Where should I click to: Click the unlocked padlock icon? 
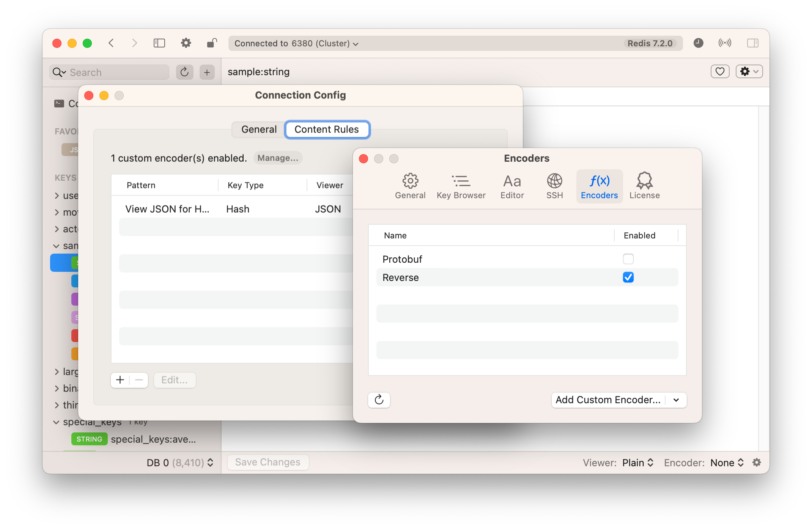pos(212,43)
